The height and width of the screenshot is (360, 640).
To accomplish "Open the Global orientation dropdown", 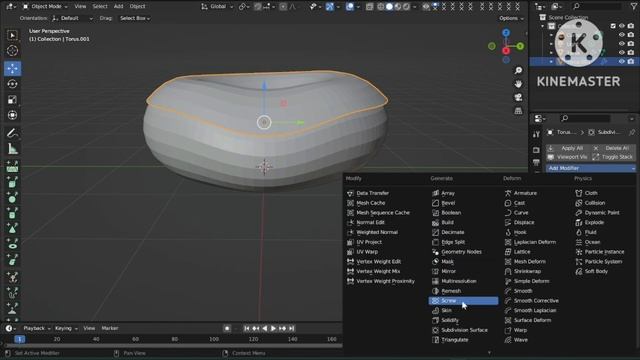I will coord(217,6).
